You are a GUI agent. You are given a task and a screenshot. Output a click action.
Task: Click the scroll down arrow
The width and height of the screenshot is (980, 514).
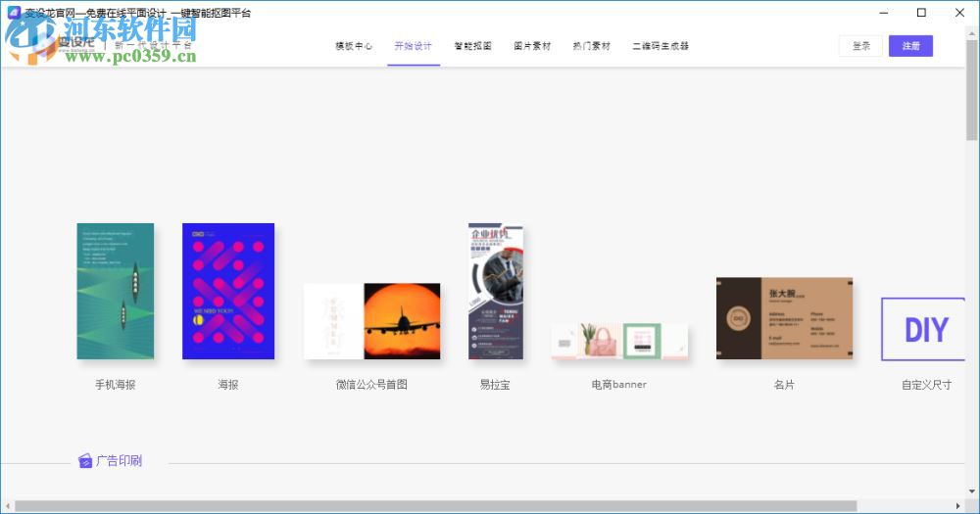click(971, 492)
